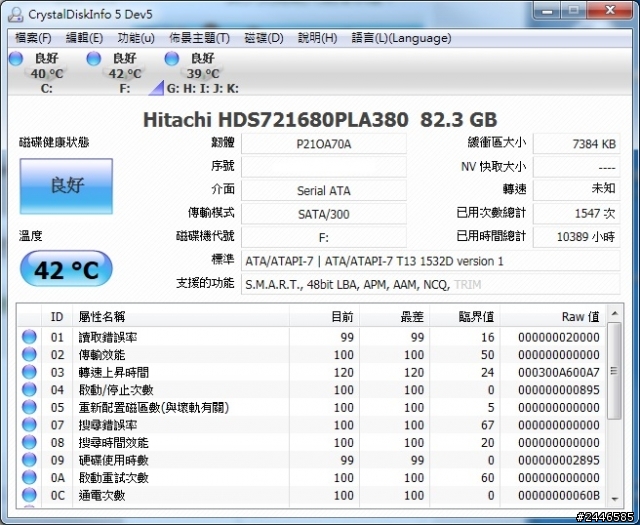The height and width of the screenshot is (525, 640).
Task: Click the status orb for attribute 01
Action: click(x=30, y=338)
